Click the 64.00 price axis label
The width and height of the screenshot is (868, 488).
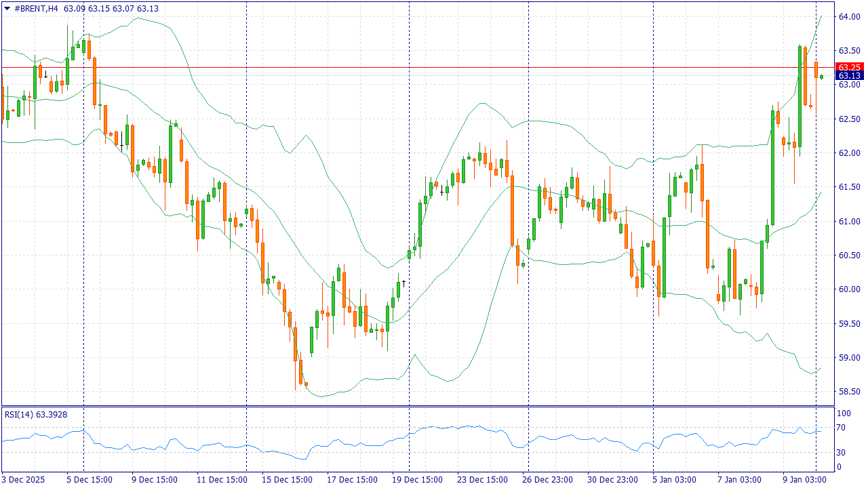click(850, 17)
